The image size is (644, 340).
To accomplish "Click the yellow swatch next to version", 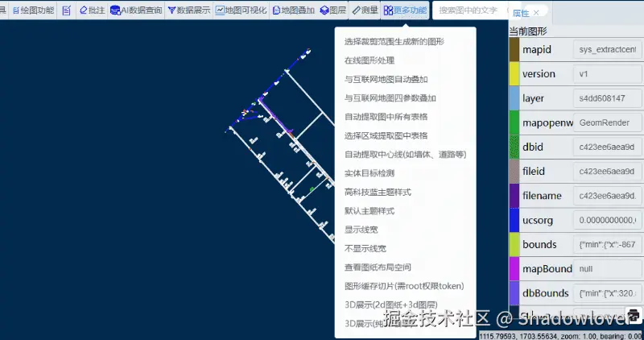I will 514,74.
